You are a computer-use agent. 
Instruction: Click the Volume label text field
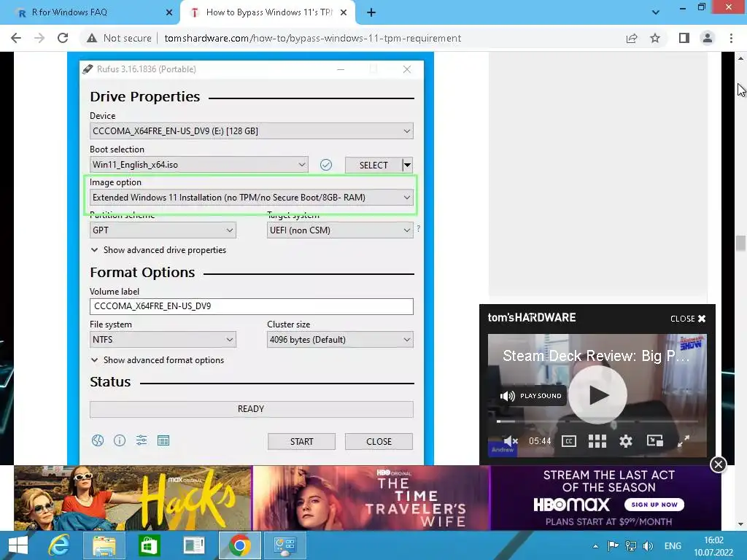coord(252,306)
